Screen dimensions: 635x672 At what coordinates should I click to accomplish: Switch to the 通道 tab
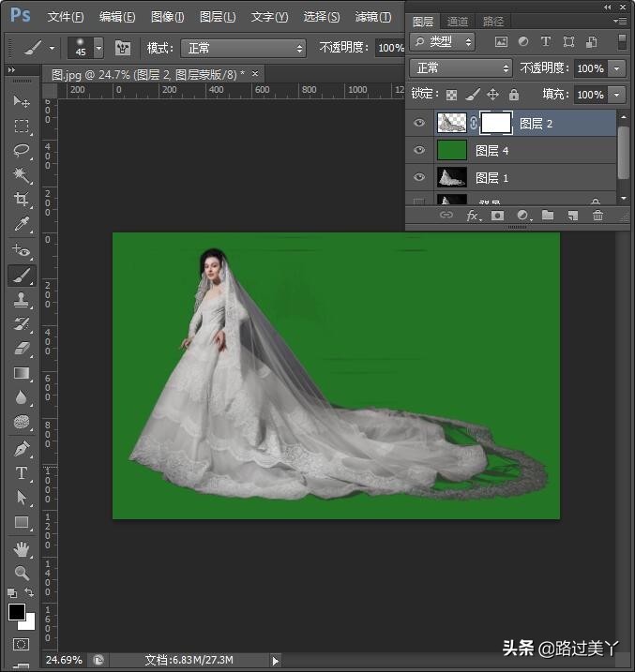coord(457,21)
